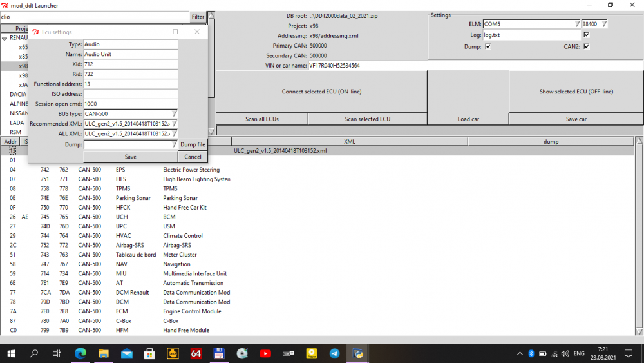The image size is (644, 363).
Task: Click Show selected ECU (OFF-line)
Action: (576, 92)
